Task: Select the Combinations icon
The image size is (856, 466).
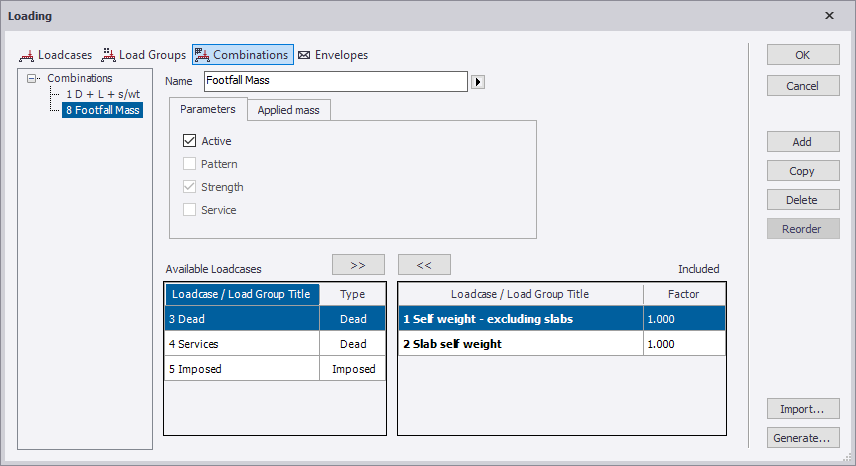Action: pyautogui.click(x=200, y=55)
